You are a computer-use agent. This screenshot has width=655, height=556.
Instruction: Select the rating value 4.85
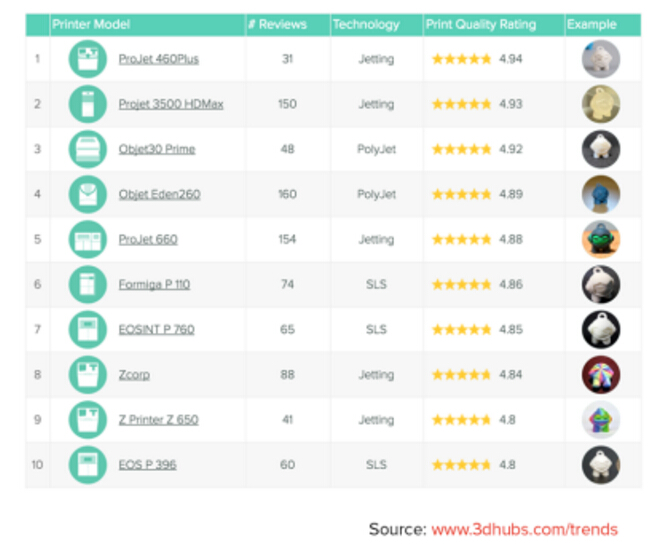[511, 330]
